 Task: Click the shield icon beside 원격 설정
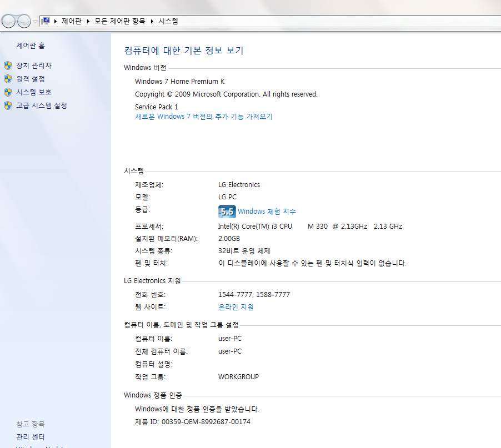pyautogui.click(x=8, y=79)
